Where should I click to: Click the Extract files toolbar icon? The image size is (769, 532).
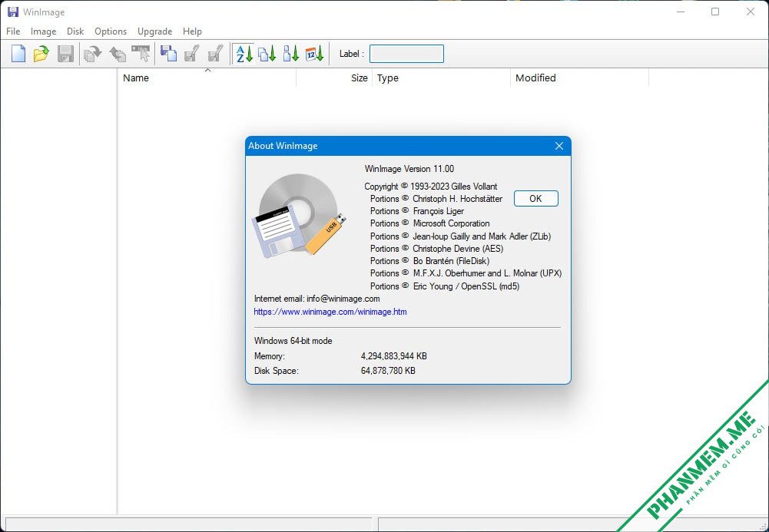pos(92,54)
